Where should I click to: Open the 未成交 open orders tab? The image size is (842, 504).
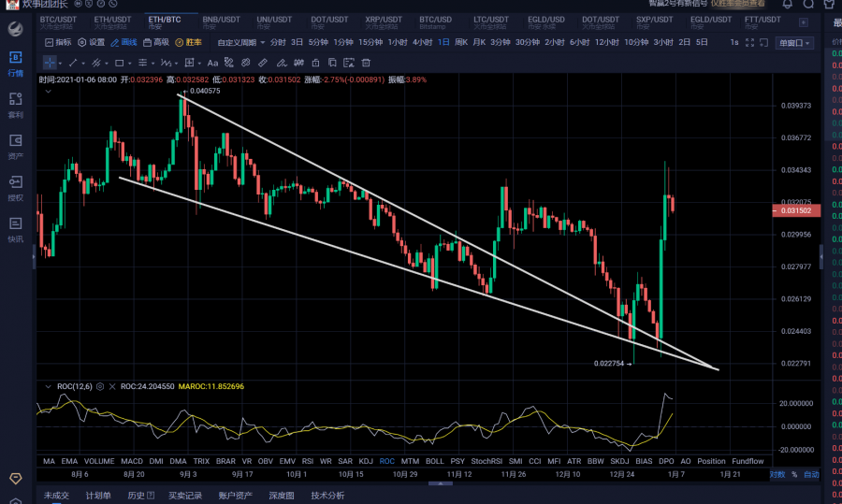pos(56,496)
